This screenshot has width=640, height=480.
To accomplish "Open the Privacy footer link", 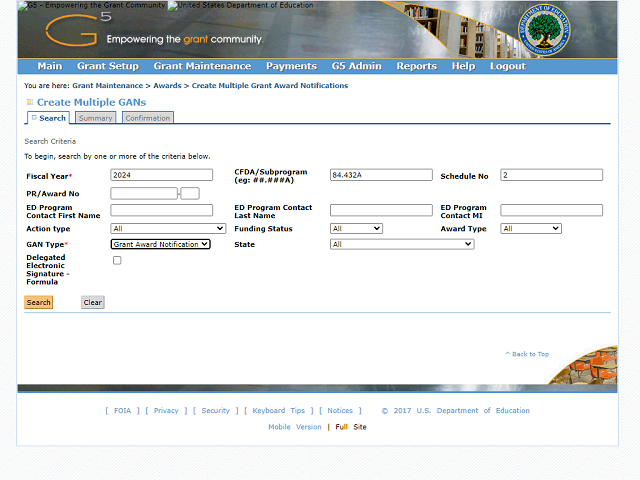I will (166, 411).
